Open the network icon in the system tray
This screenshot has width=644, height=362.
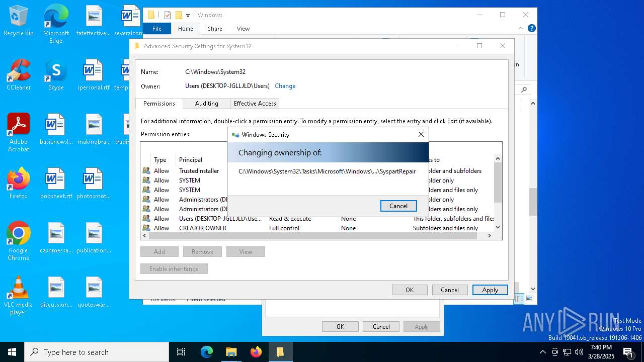[x=567, y=352]
